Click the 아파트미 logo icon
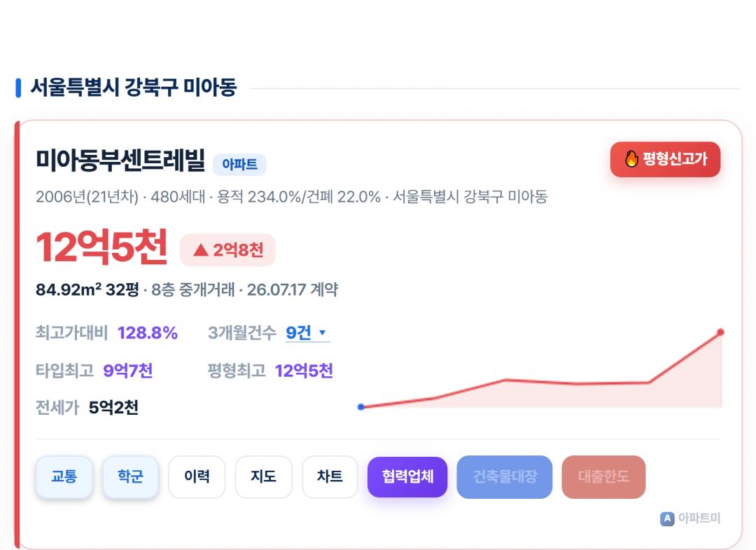Screen dimensions: 756x550 pos(667,518)
